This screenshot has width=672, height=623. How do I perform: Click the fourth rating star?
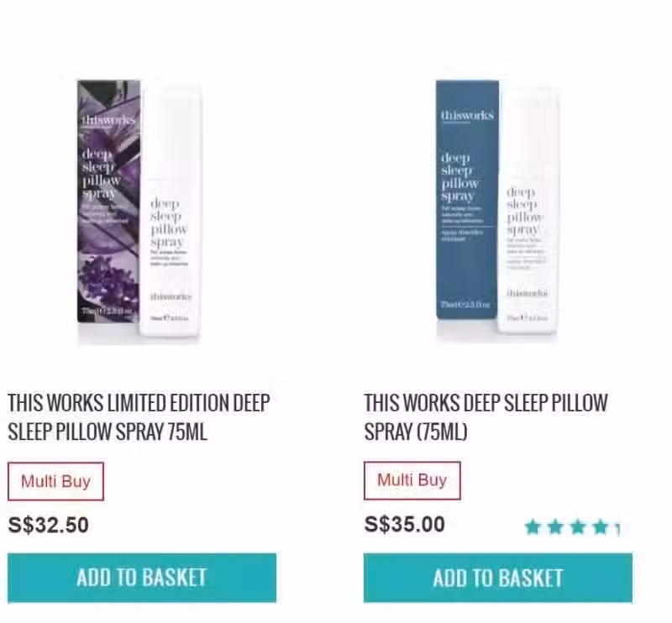[601, 526]
